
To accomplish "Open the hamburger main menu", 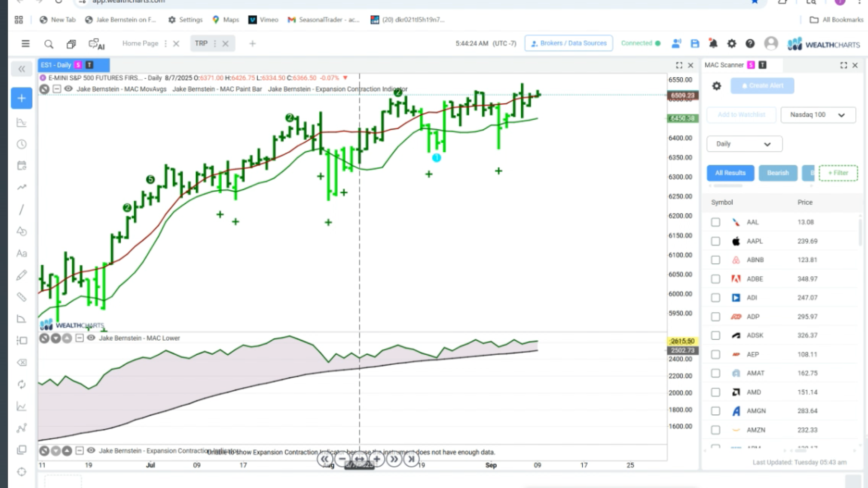I will [x=25, y=44].
